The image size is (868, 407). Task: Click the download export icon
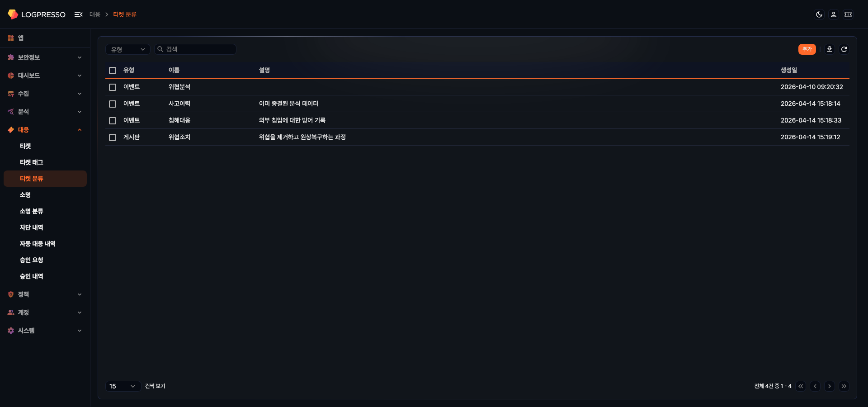pyautogui.click(x=829, y=49)
